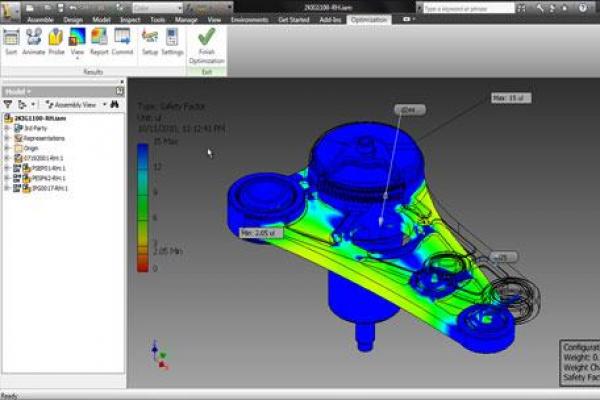Expand the Origin folder node
This screenshot has height=400, width=600.
7,147
